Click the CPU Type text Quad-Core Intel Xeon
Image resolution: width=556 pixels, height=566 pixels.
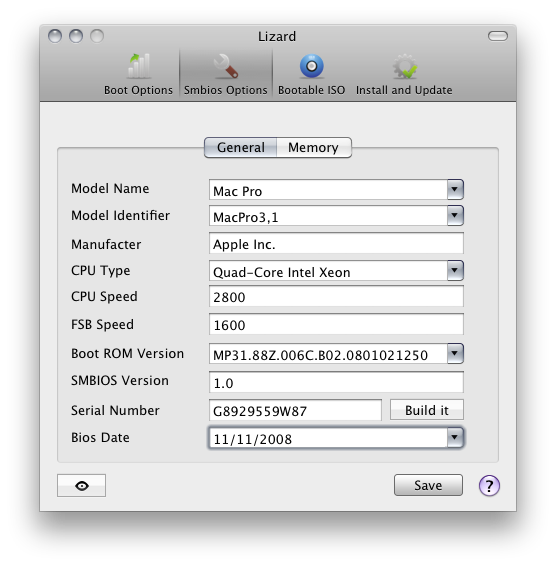(282, 272)
